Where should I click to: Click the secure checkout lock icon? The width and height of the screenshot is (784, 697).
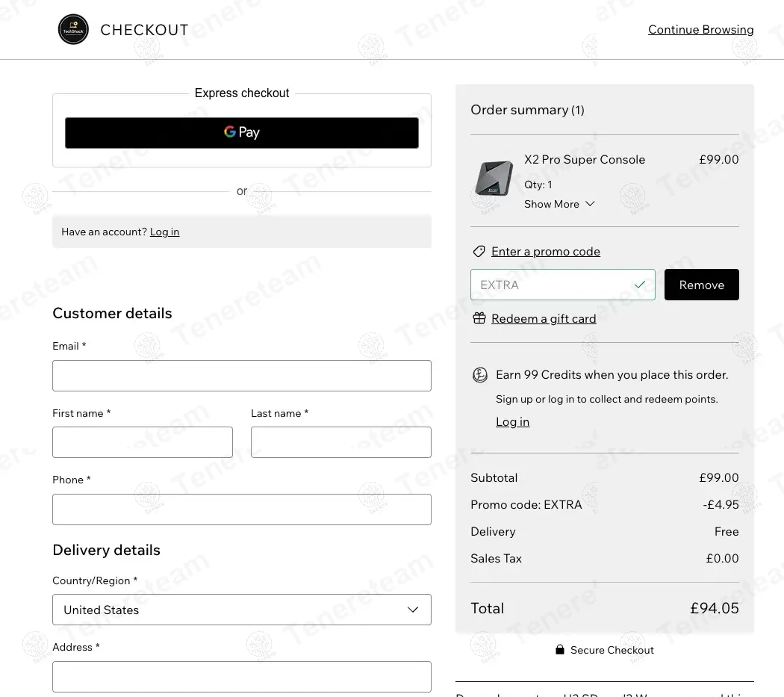point(560,650)
